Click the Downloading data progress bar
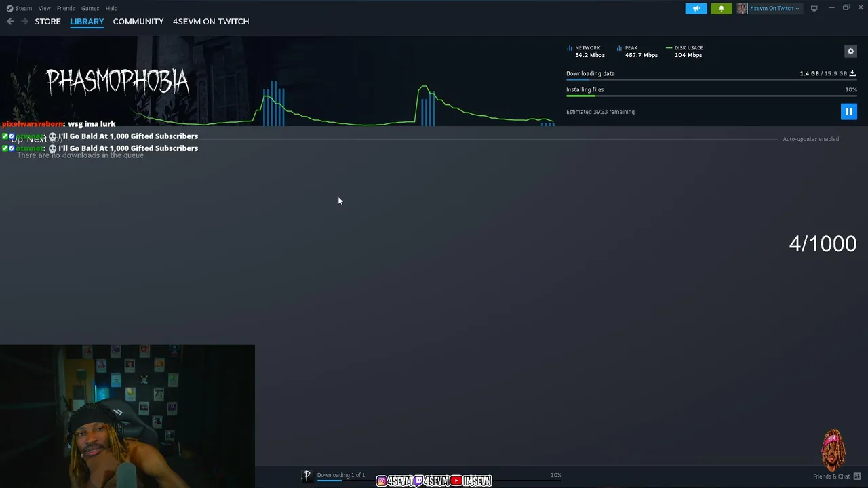Screen dimensions: 868x488 click(x=711, y=80)
